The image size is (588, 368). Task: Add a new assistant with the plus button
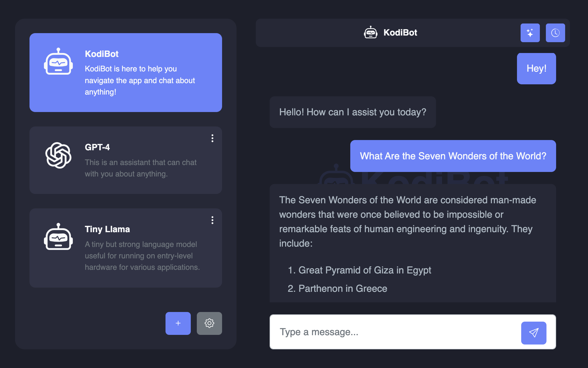point(178,323)
